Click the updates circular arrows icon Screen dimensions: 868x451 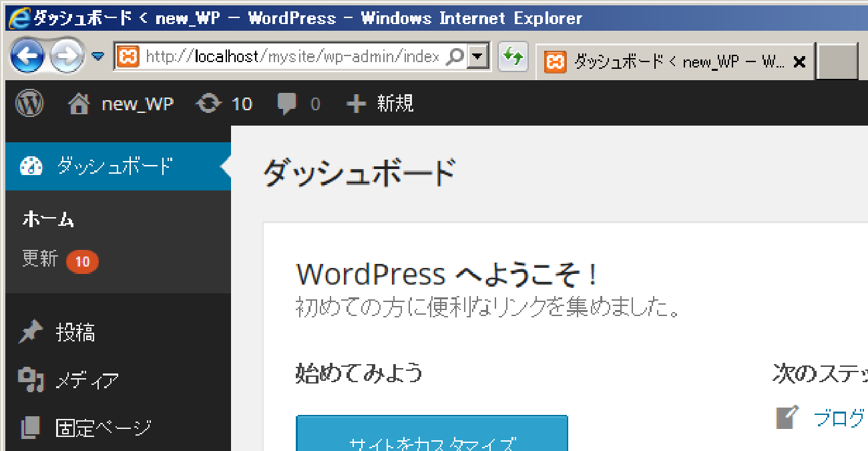[208, 104]
